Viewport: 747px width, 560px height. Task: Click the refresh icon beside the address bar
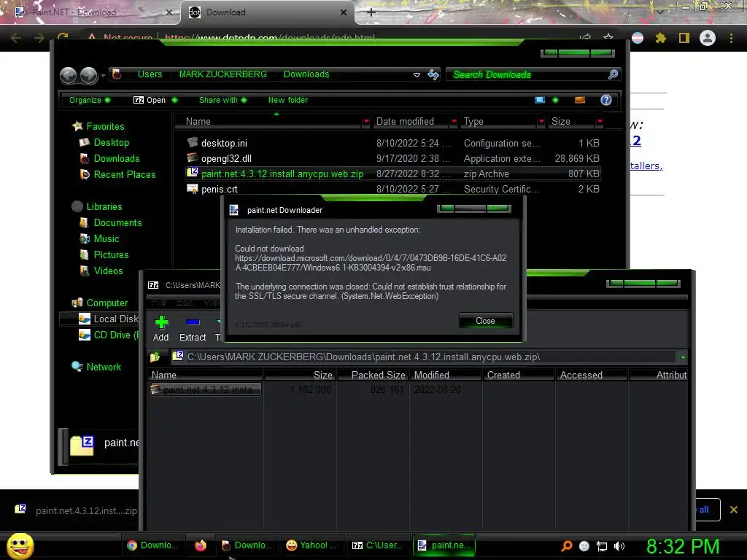(433, 74)
